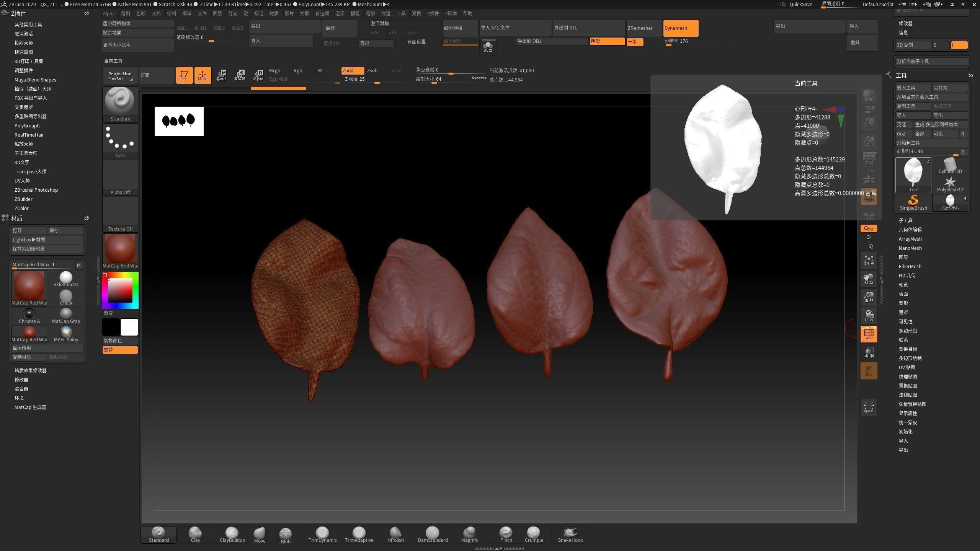Select the TrimDynamic brush
The image size is (980, 551).
coord(322,535)
